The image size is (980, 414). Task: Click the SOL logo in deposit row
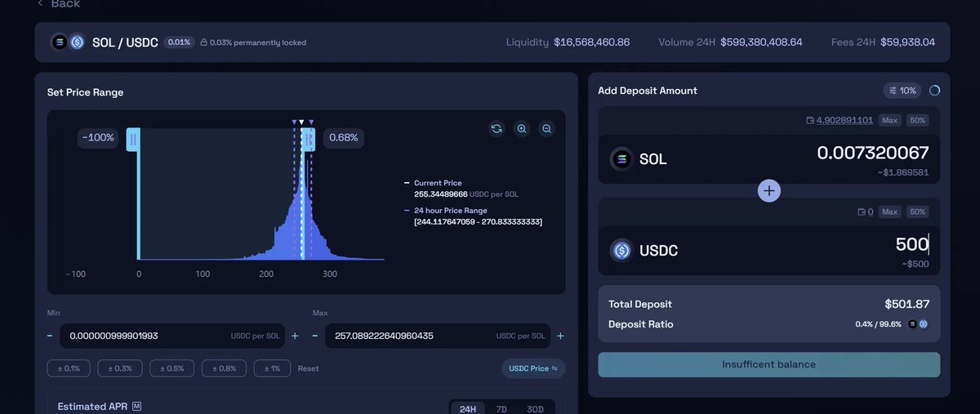click(x=622, y=158)
